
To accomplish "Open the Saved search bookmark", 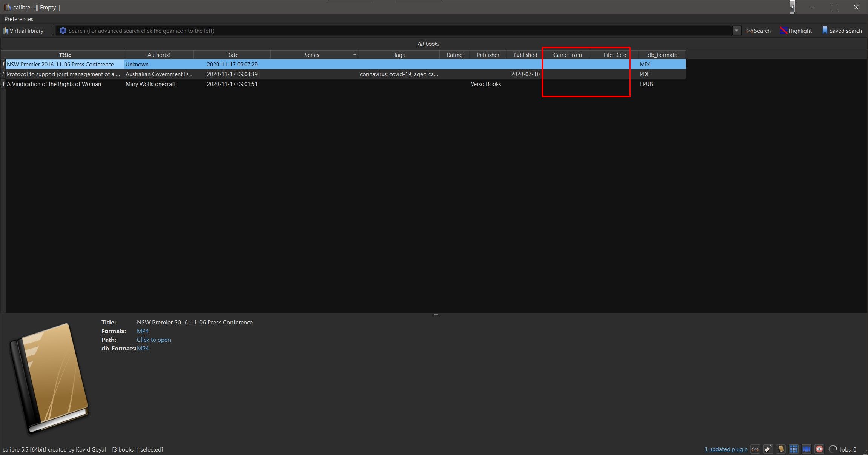I will 842,31.
